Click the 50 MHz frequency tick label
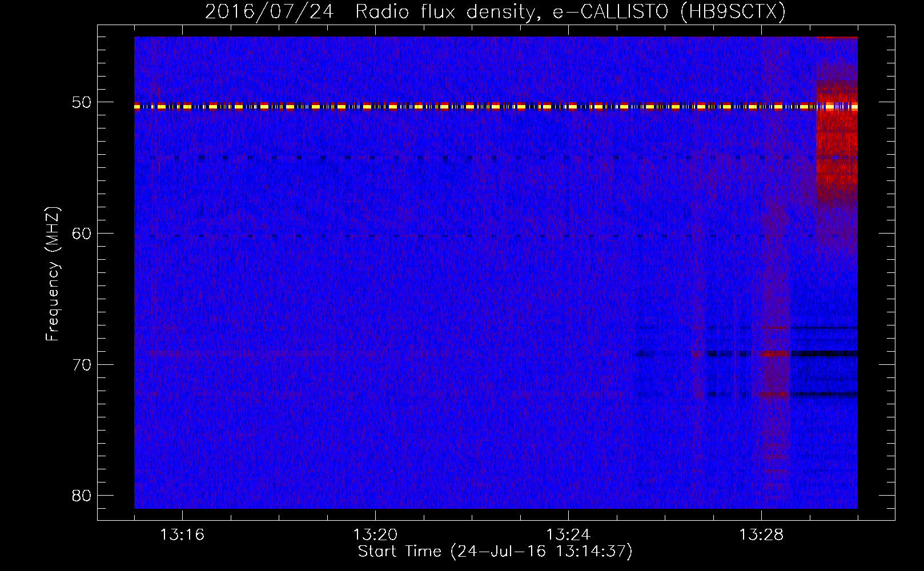924x571 pixels. click(82, 103)
